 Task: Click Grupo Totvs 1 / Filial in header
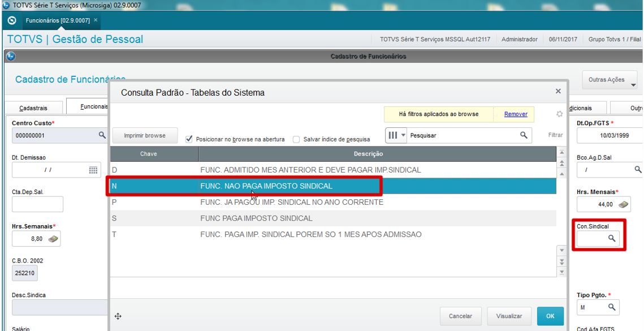pyautogui.click(x=615, y=40)
